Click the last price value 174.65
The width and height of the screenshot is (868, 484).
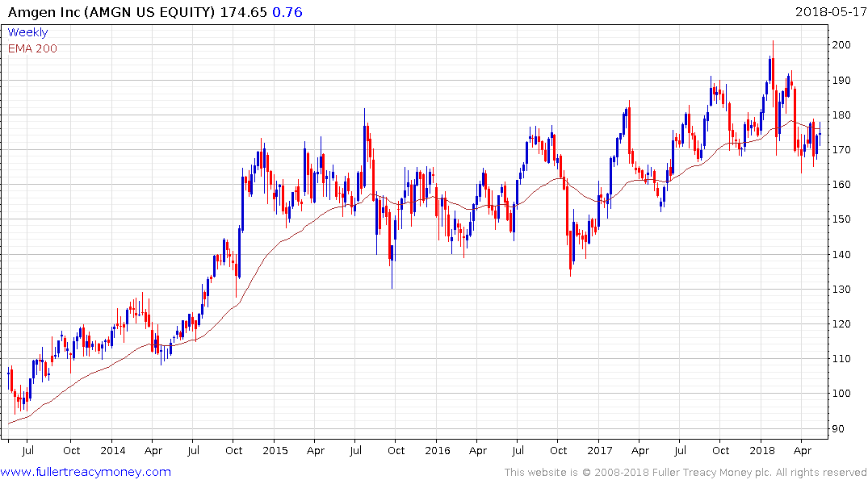(244, 12)
